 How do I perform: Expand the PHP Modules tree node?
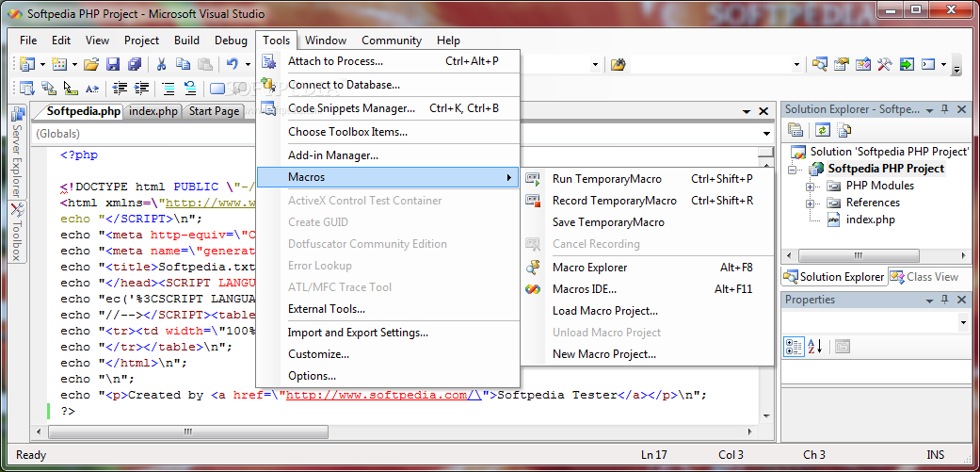tap(810, 187)
